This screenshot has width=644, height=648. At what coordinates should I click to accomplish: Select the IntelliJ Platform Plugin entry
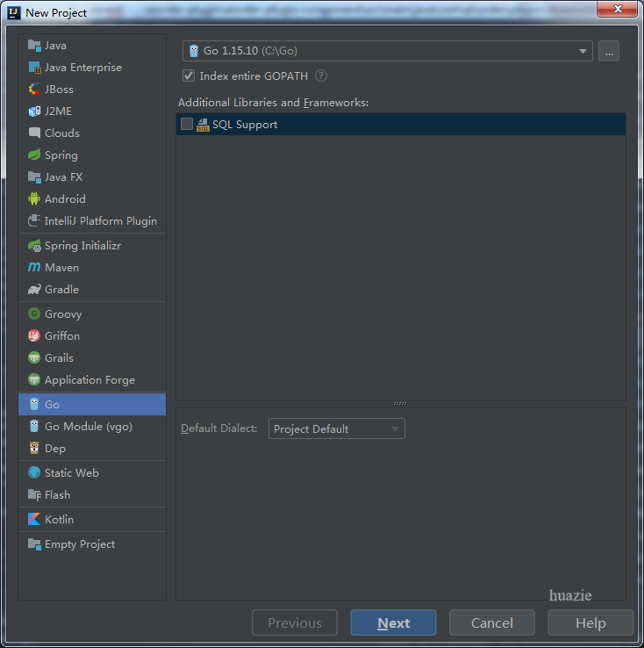pos(92,220)
